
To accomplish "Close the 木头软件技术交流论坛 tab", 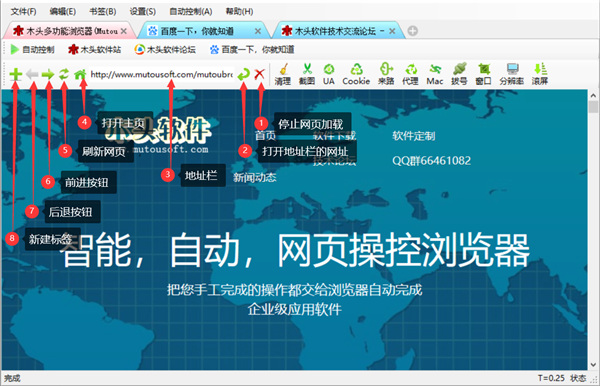I will (x=392, y=31).
